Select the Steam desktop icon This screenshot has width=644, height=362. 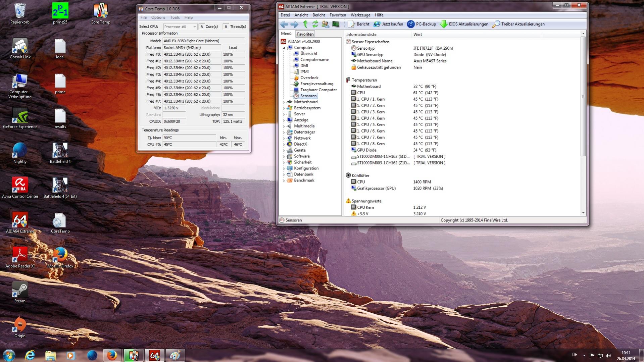coord(20,293)
